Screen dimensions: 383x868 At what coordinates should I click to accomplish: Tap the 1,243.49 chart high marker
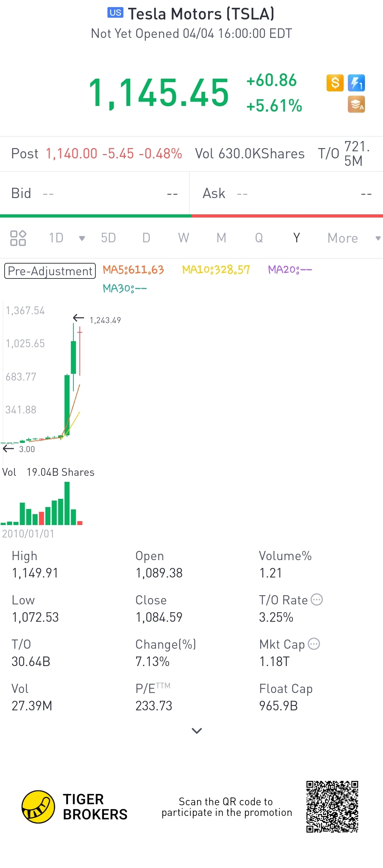point(105,320)
